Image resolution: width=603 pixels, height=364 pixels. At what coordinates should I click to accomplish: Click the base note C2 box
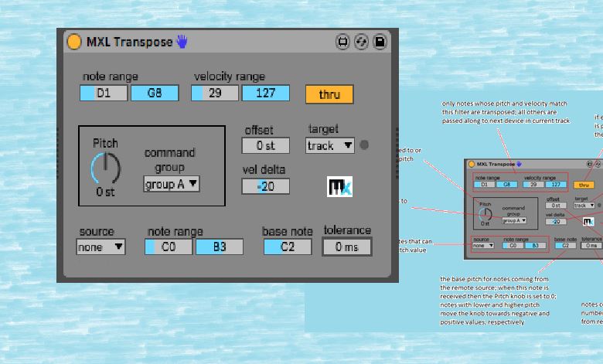(288, 247)
